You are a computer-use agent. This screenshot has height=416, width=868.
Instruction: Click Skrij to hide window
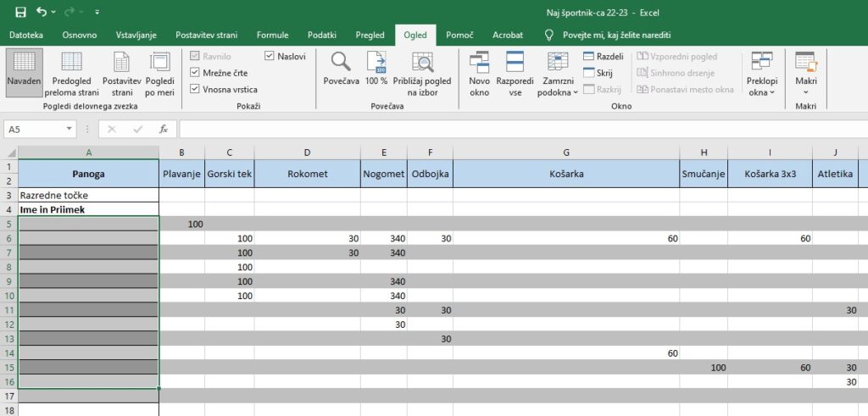click(x=598, y=73)
